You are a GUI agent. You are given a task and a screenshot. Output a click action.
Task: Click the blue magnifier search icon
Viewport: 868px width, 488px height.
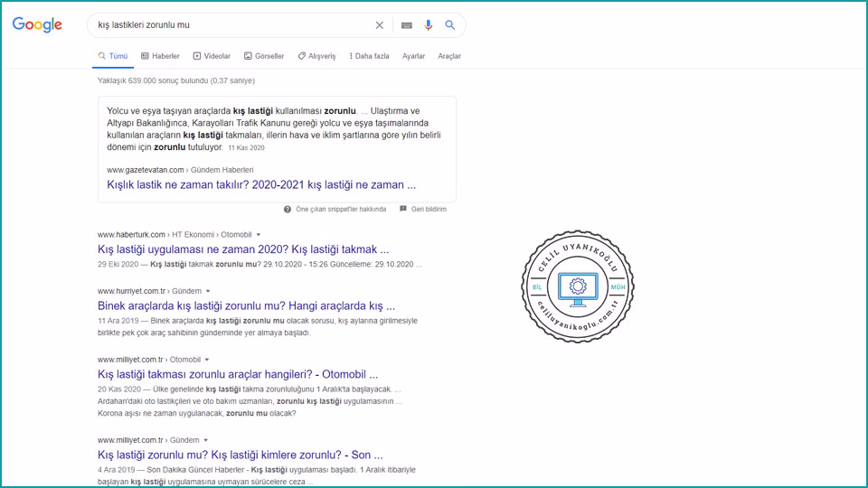pyautogui.click(x=450, y=25)
